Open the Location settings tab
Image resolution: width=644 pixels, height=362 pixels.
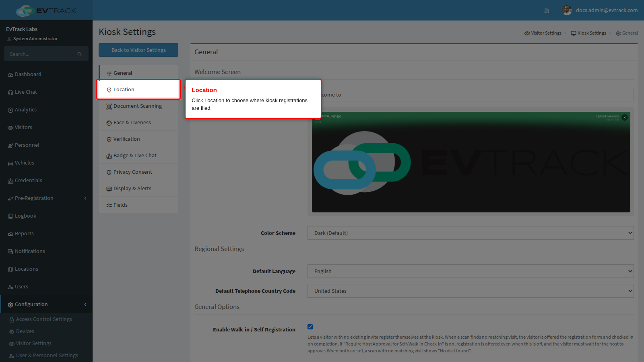click(138, 89)
